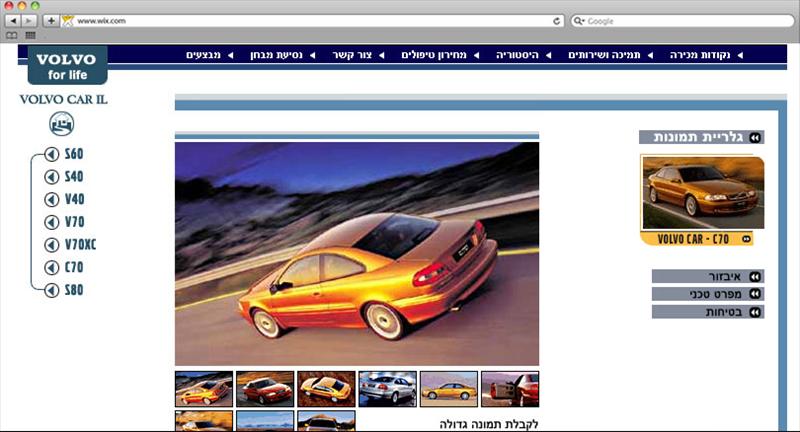Select the arrow icon beside S40
The image size is (800, 432).
[52, 177]
